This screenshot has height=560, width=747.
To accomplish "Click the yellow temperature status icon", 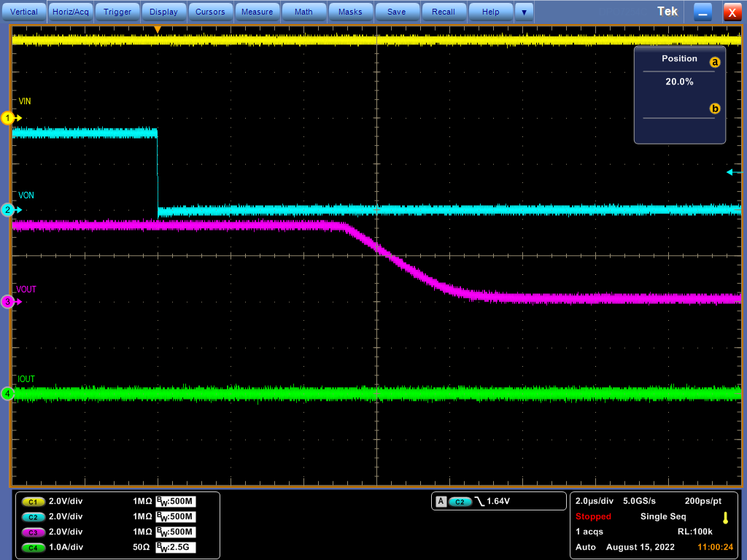I will 724,518.
